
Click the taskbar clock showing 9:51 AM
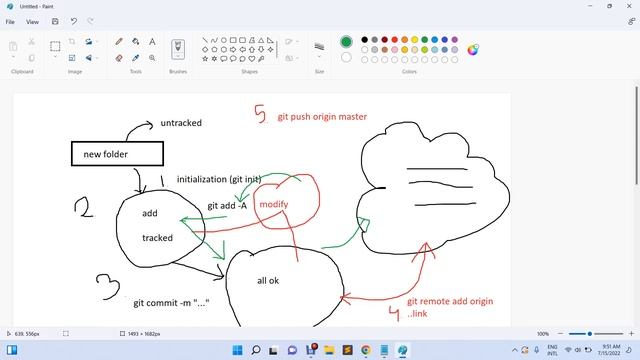point(609,350)
